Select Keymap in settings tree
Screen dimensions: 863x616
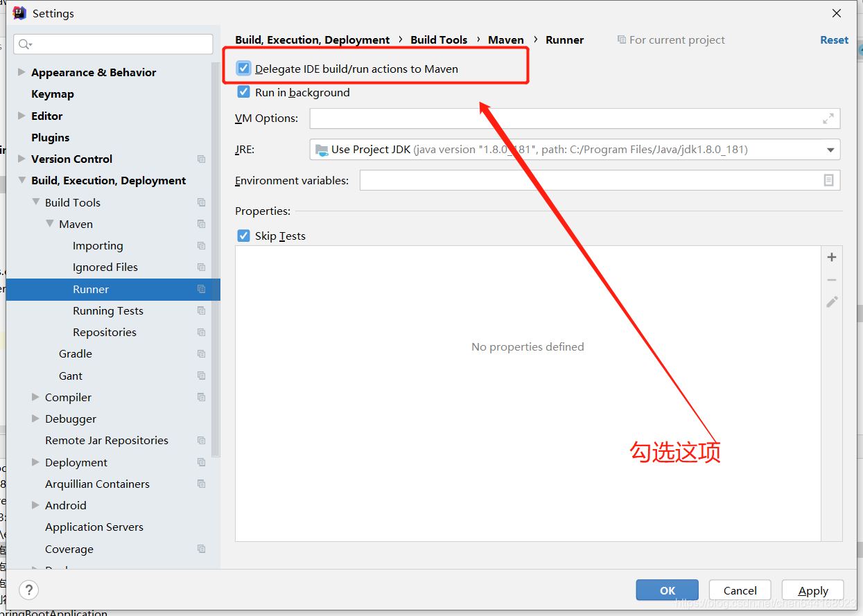pyautogui.click(x=53, y=94)
